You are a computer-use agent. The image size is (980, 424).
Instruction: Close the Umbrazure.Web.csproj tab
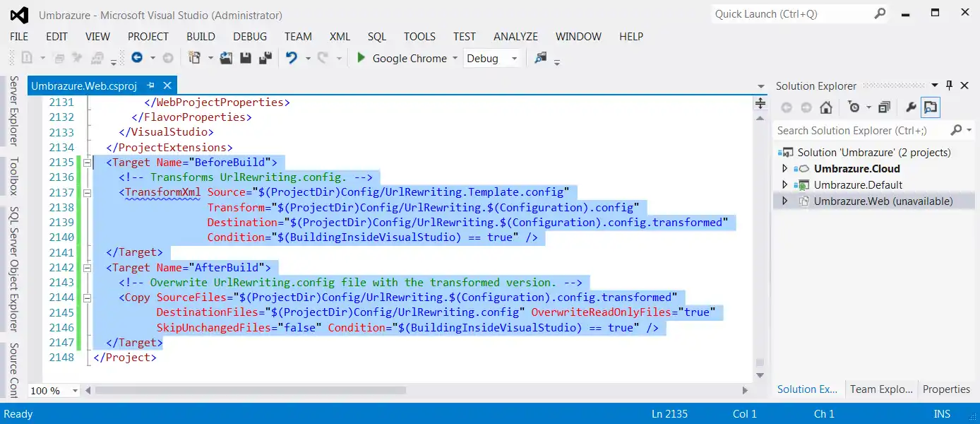point(167,86)
